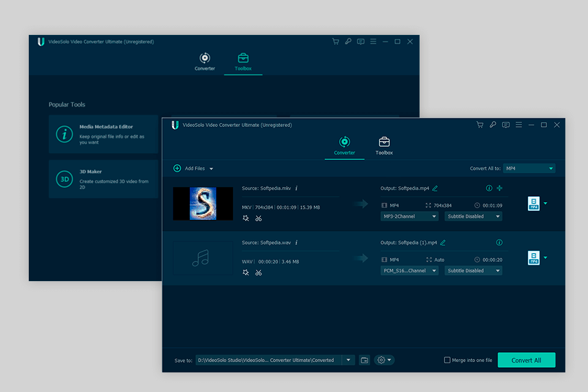
Task: Click the shopping cart icon in front window
Action: pyautogui.click(x=480, y=125)
